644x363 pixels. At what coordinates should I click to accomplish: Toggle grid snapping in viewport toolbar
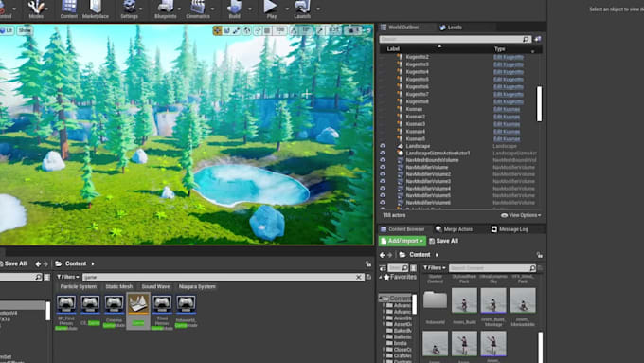(x=267, y=30)
